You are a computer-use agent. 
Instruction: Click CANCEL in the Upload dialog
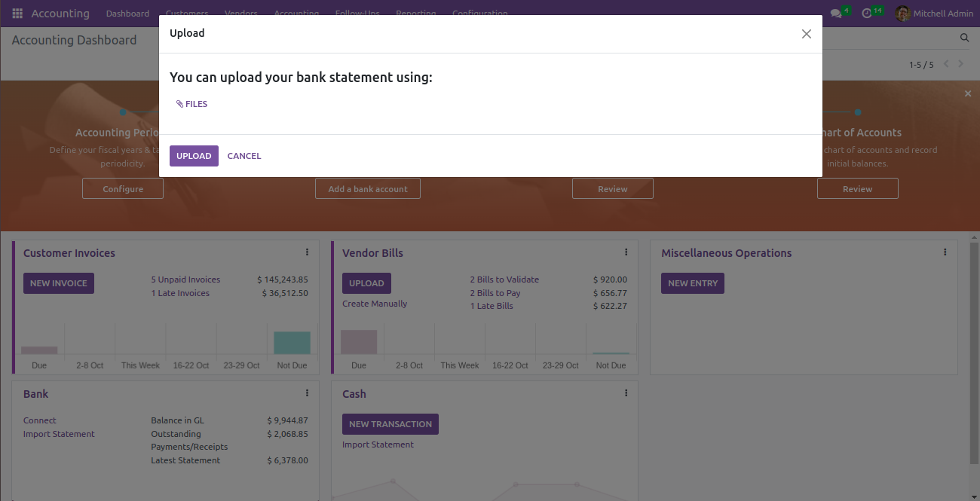click(x=244, y=156)
